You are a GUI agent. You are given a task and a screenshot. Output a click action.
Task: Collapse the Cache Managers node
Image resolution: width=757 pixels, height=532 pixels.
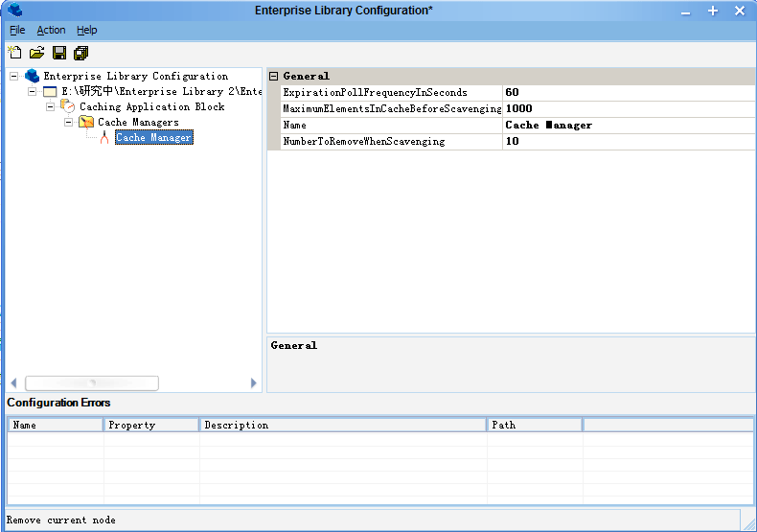click(69, 122)
